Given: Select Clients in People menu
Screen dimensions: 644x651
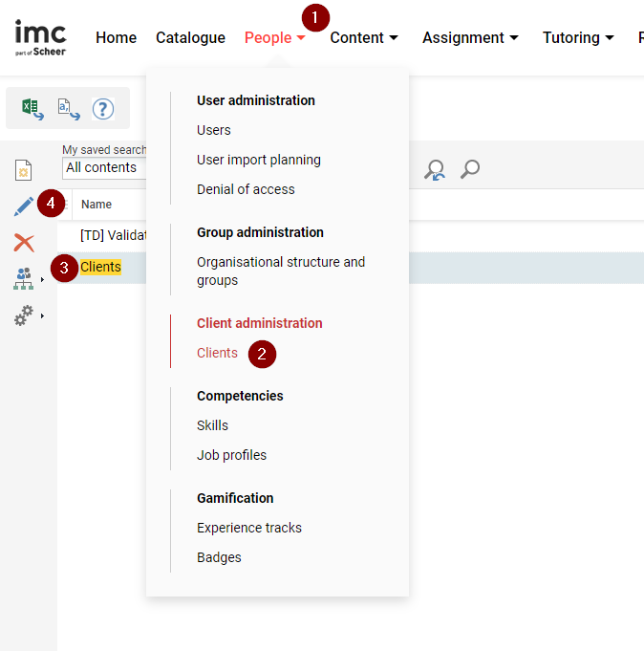Looking at the screenshot, I should (x=217, y=354).
